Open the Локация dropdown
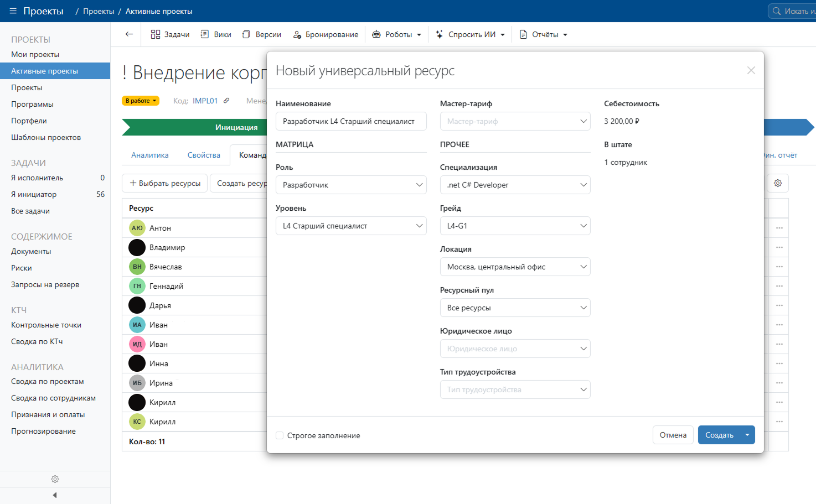Image resolution: width=816 pixels, height=504 pixels. 515,267
